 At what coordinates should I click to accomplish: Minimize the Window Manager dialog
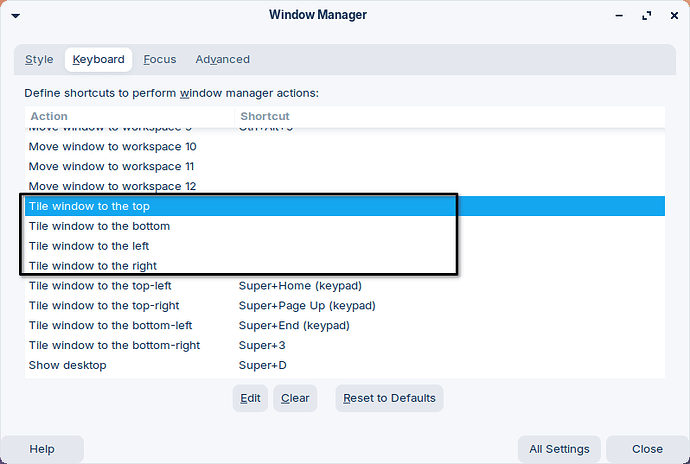[618, 15]
